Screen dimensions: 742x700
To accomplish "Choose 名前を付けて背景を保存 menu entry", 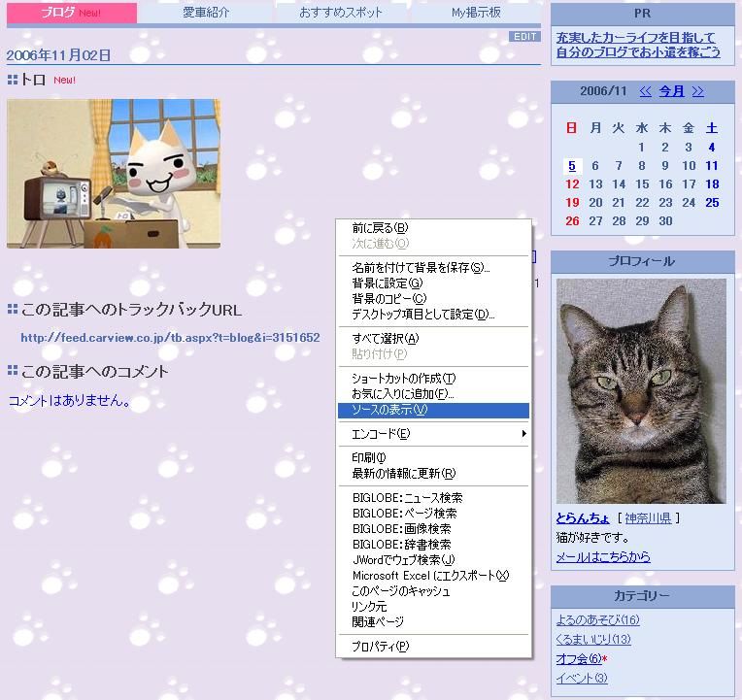I will (433, 268).
